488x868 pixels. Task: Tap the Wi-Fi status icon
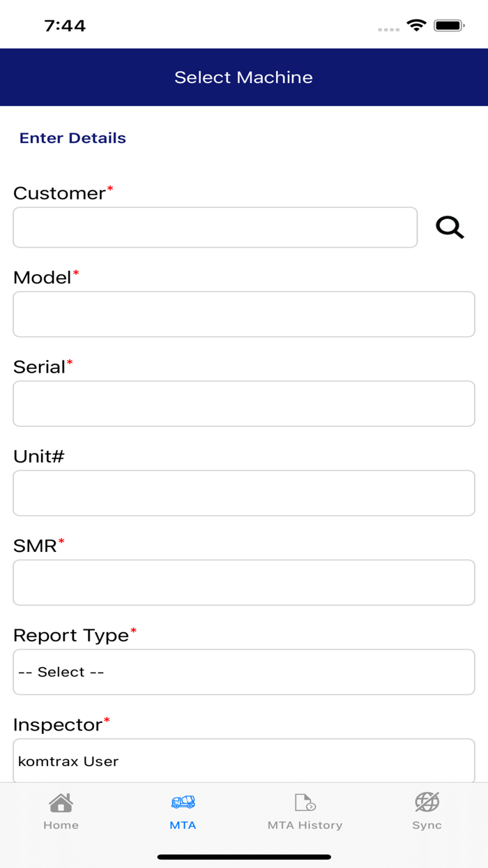pos(416,24)
